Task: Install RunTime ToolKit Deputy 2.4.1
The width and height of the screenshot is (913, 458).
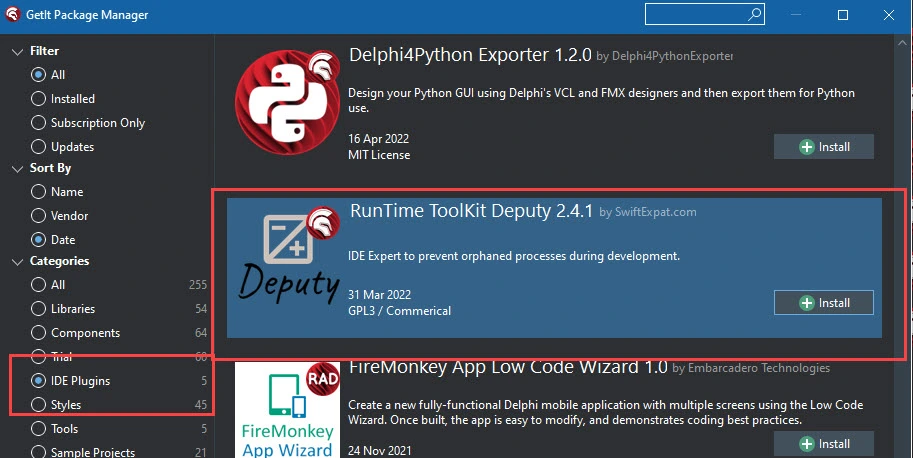Action: tap(824, 303)
